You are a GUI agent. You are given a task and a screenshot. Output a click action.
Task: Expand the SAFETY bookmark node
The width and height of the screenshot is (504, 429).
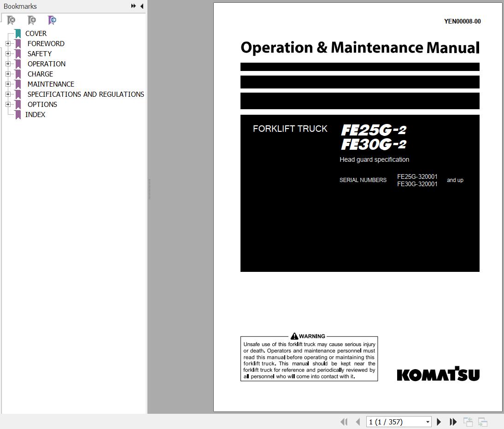coord(8,54)
